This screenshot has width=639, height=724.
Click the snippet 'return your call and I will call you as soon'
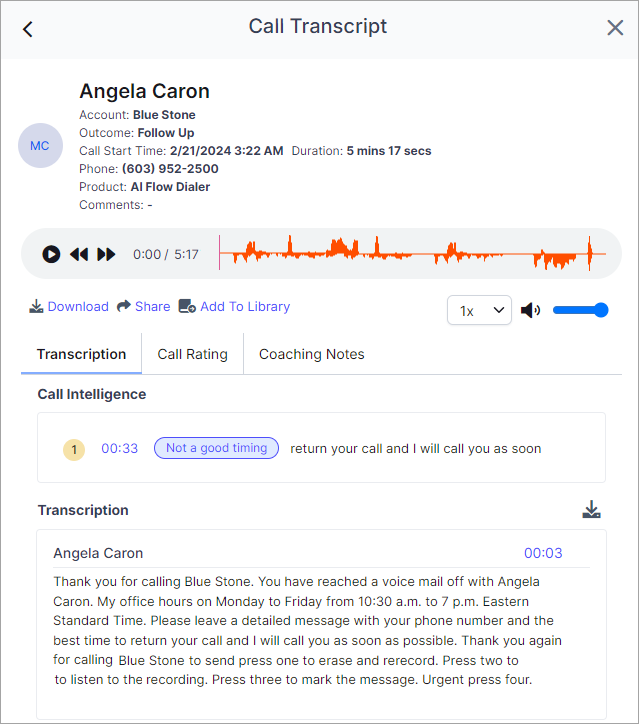click(416, 448)
